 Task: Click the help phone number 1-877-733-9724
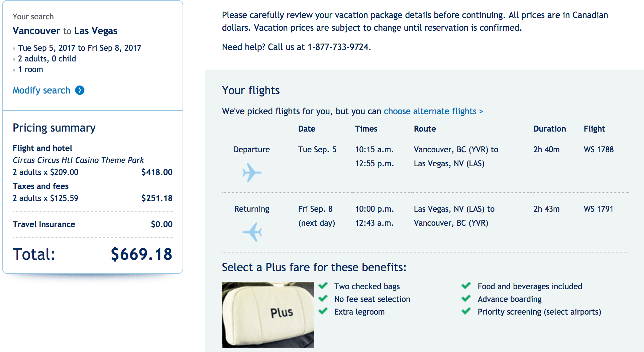pos(338,47)
